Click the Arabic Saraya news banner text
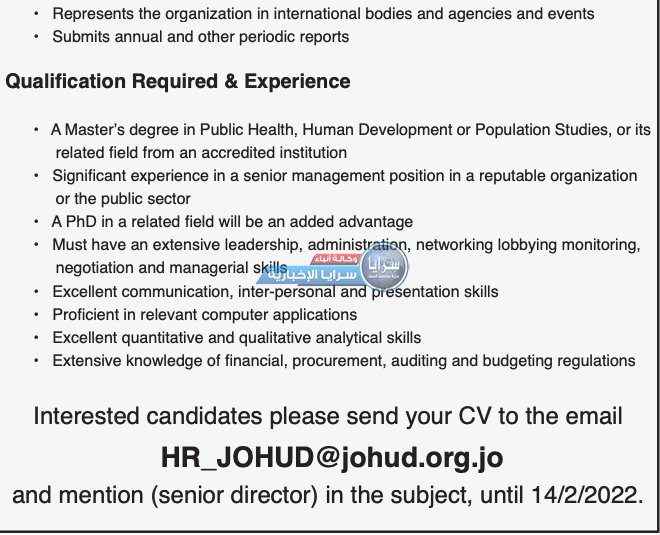The height and width of the screenshot is (535, 660). pyautogui.click(x=311, y=275)
